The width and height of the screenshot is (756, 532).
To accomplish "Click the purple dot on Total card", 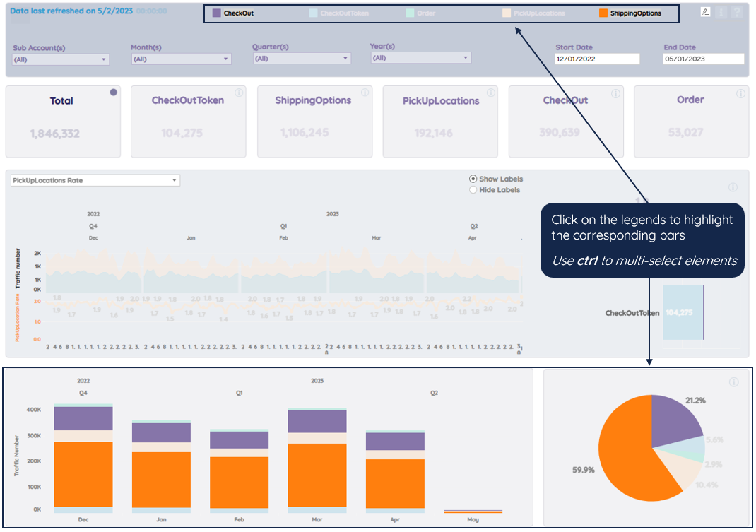I will 113,92.
